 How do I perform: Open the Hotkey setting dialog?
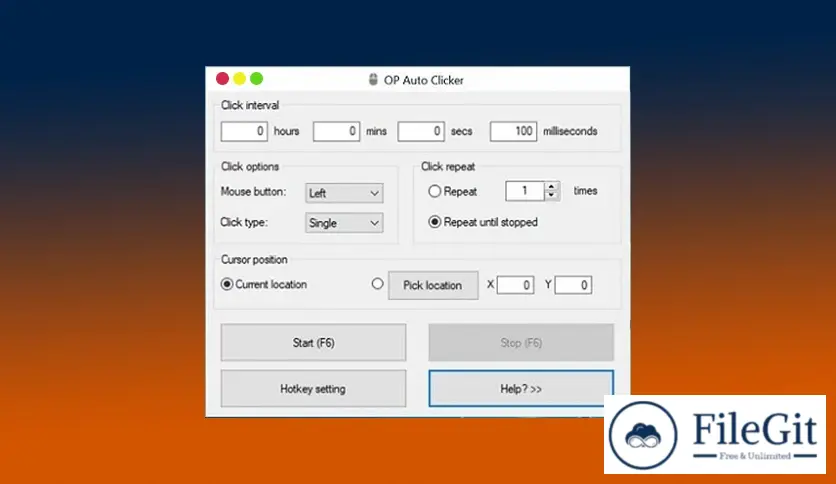pos(313,388)
